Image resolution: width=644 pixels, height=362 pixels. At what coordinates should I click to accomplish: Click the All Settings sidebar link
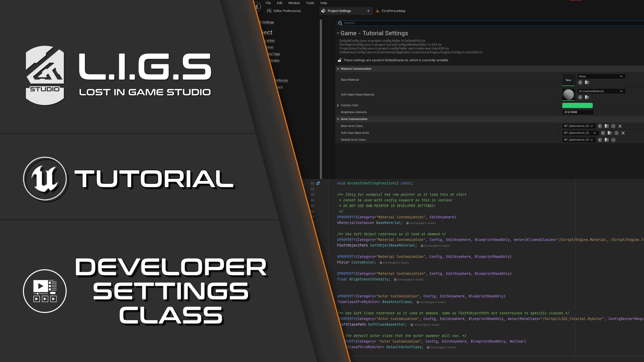coord(267,22)
